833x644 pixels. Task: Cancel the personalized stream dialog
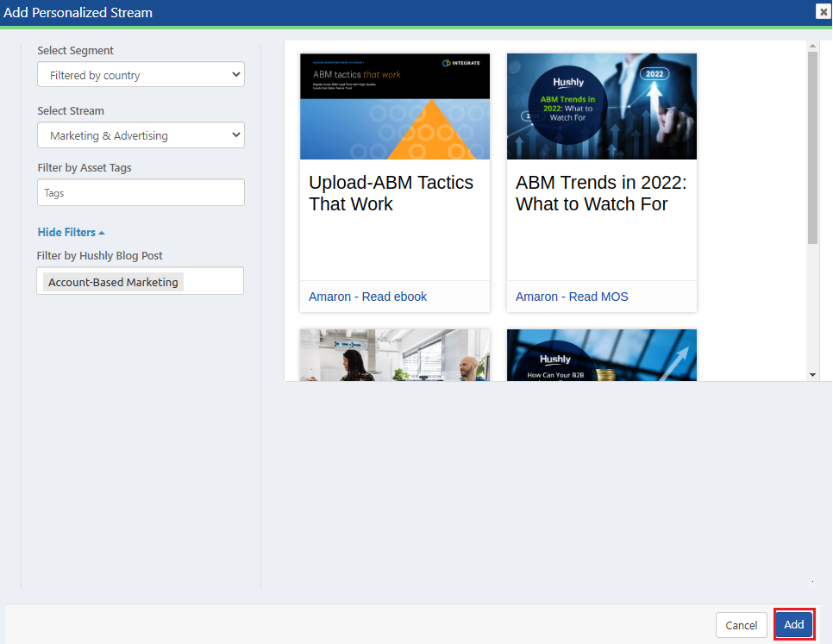coord(741,625)
